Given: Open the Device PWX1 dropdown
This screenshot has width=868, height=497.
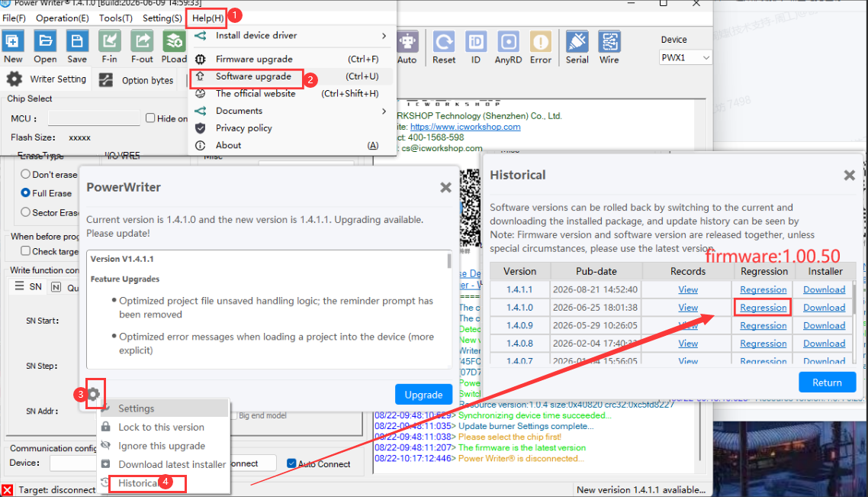Looking at the screenshot, I should click(x=685, y=57).
